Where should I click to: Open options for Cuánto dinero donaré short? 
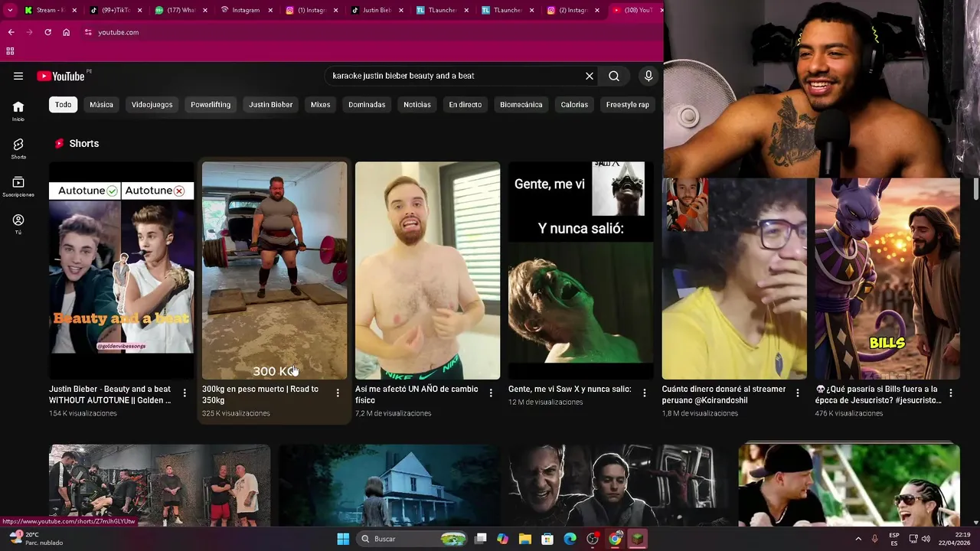[797, 393]
